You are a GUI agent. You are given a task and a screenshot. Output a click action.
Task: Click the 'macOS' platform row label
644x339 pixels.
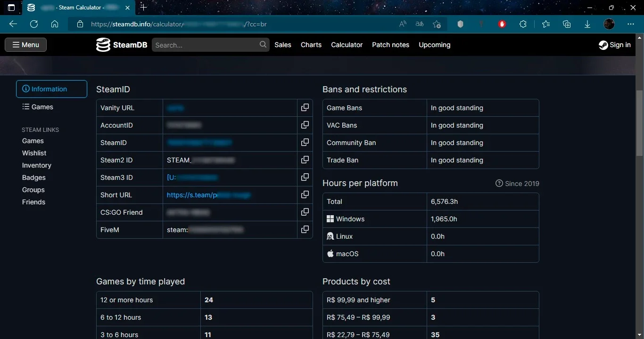tap(342, 254)
